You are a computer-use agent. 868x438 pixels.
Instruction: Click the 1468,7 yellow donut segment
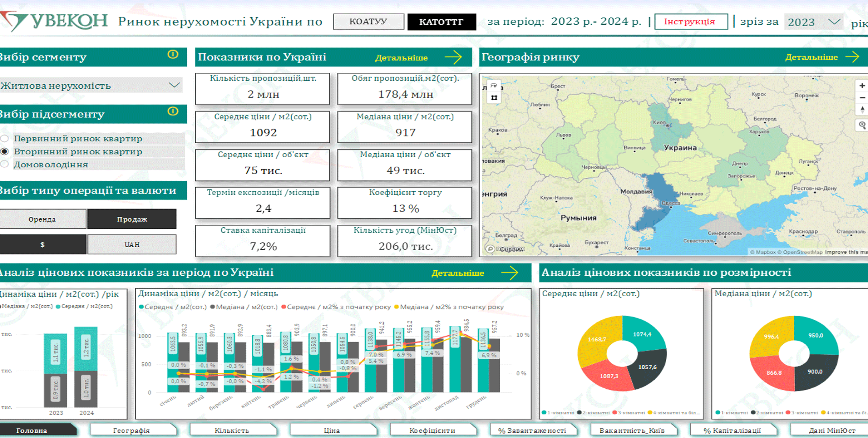click(597, 339)
